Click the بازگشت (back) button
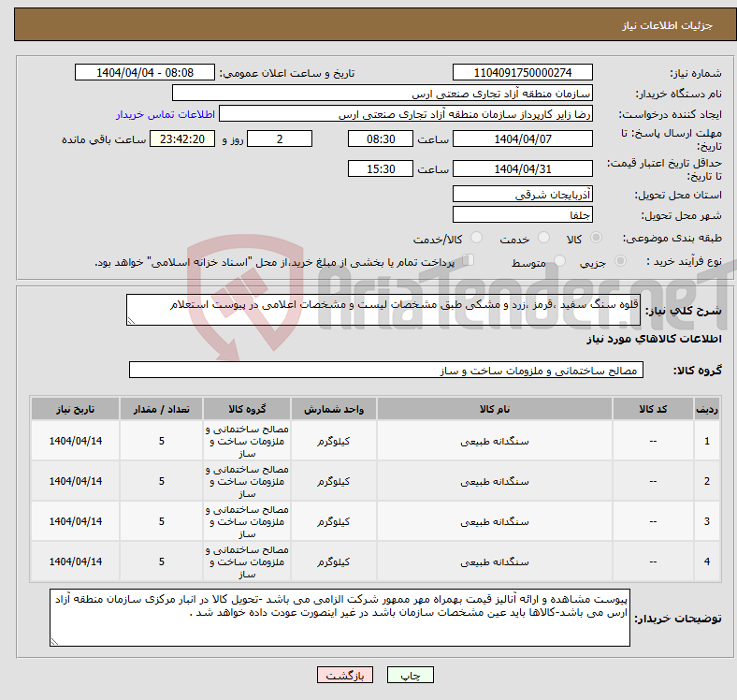The height and width of the screenshot is (700, 737). pyautogui.click(x=345, y=675)
